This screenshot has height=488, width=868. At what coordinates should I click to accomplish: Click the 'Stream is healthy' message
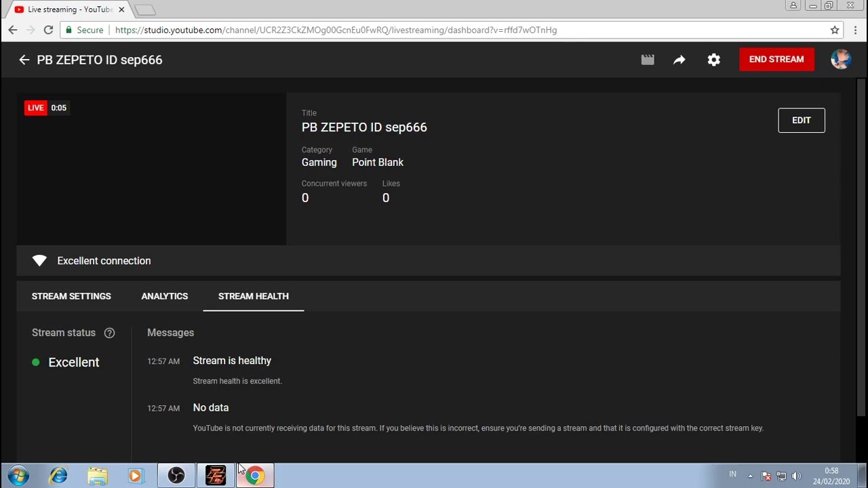point(232,361)
